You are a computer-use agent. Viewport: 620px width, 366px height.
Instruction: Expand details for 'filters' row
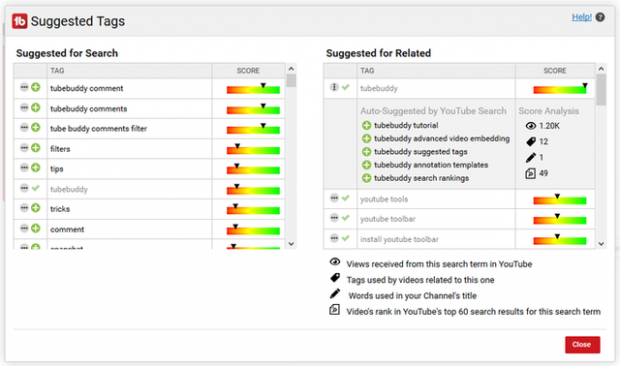click(x=24, y=148)
